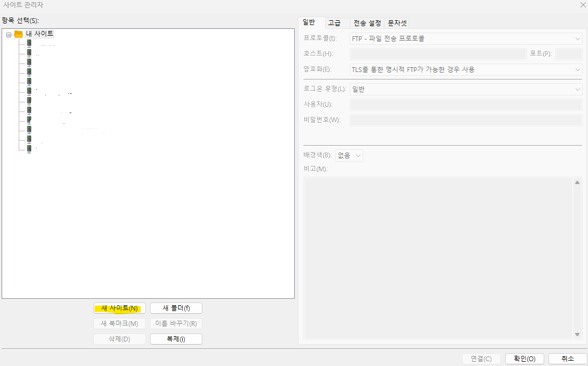This screenshot has height=366, width=588.
Task: Click the 복제 duplicate button
Action: 176,339
